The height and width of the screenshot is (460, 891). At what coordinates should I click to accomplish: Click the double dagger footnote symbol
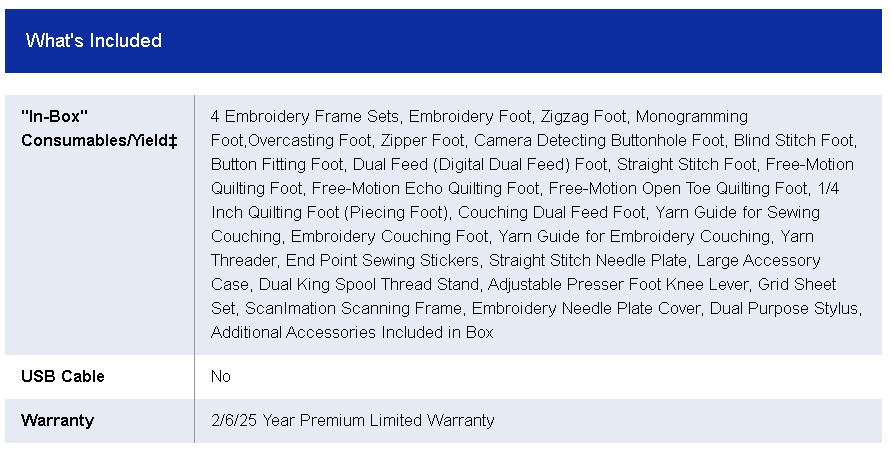pos(173,141)
